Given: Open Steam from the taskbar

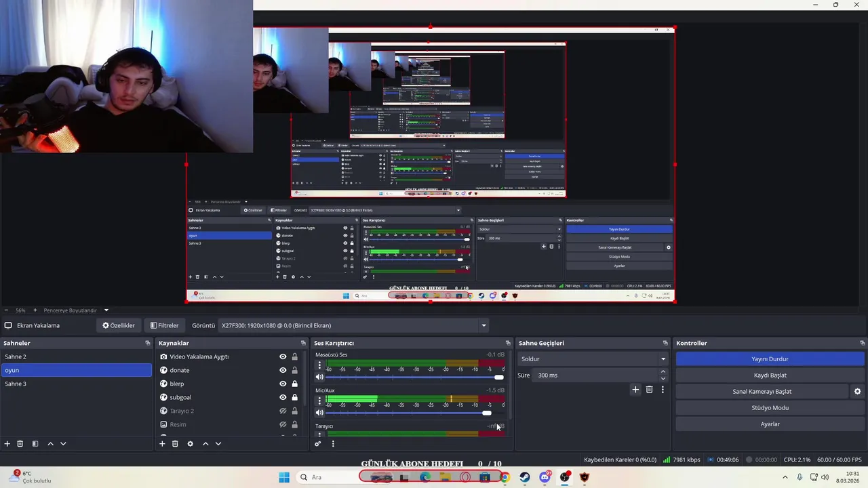Looking at the screenshot, I should coord(525,477).
